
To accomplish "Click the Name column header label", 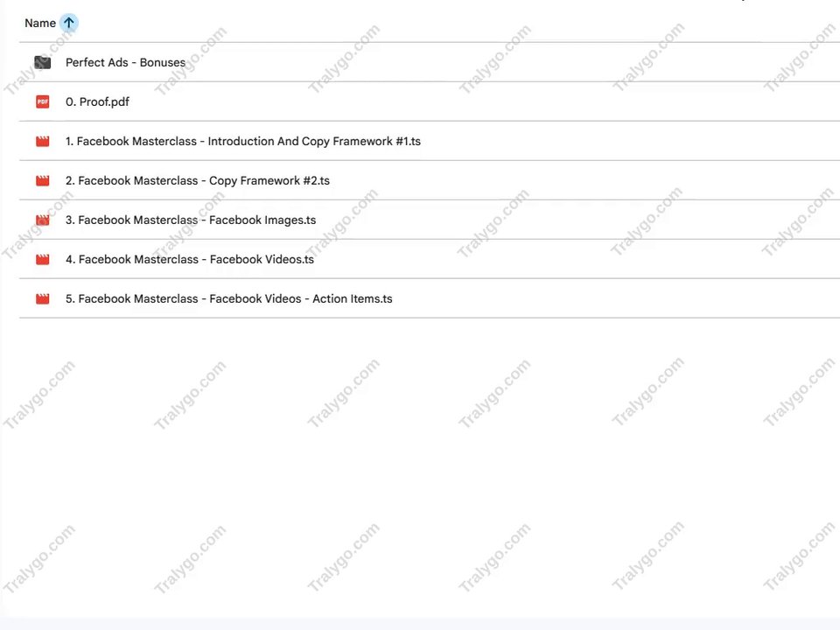I will pos(40,23).
